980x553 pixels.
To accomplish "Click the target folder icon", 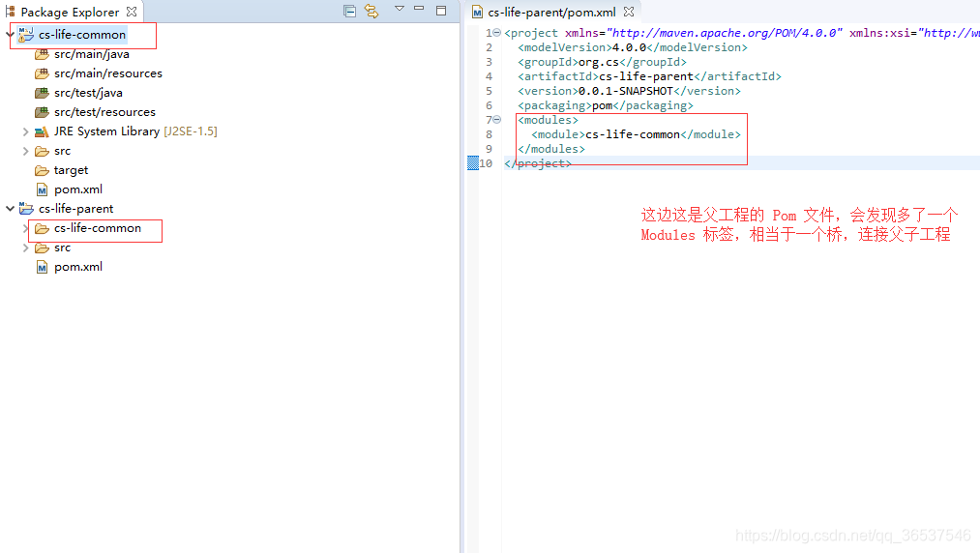I will pos(42,170).
